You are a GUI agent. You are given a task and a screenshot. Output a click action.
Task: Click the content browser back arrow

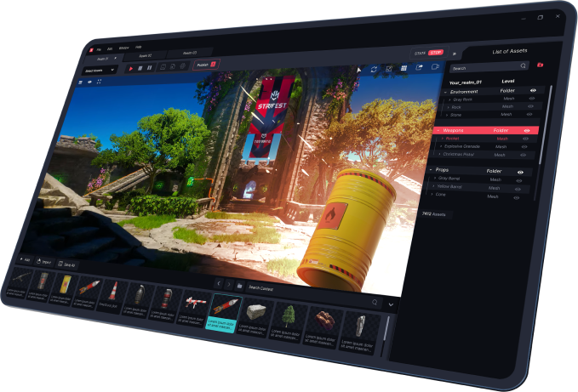pyautogui.click(x=218, y=283)
